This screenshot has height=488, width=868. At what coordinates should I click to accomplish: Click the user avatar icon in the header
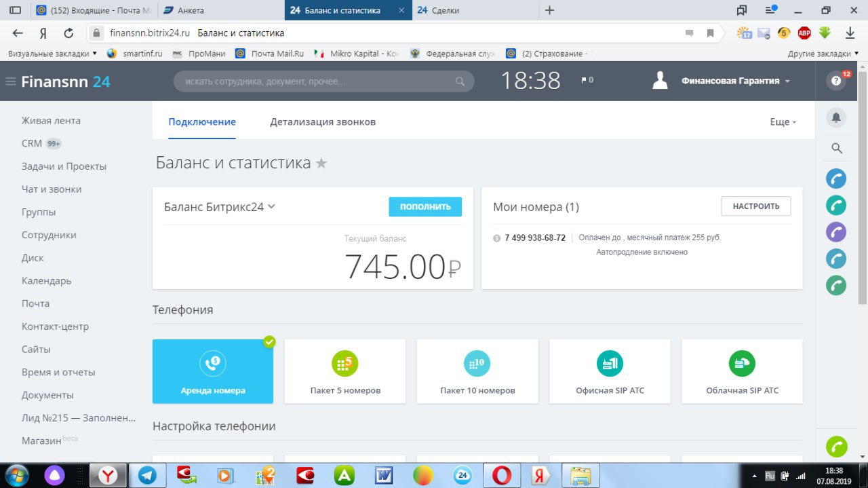point(660,81)
